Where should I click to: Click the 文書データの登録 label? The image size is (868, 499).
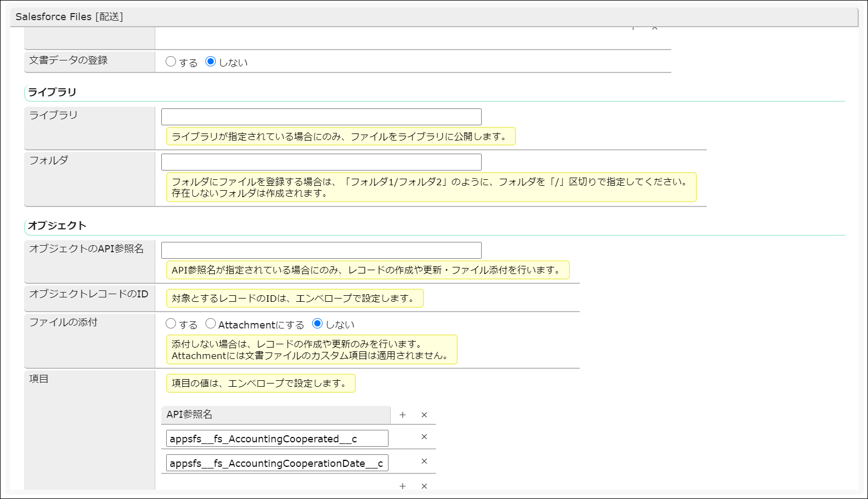[x=69, y=60]
